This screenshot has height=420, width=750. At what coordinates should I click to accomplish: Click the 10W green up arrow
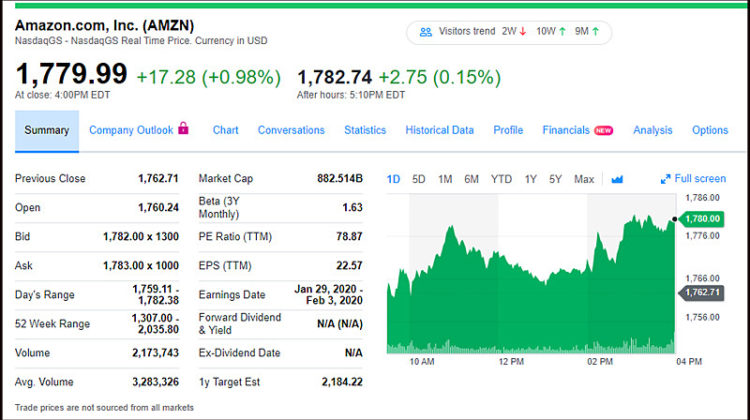pyautogui.click(x=562, y=32)
